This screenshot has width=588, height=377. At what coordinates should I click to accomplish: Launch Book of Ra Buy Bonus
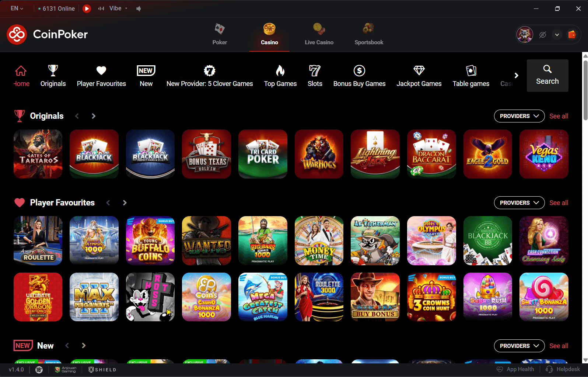(x=375, y=297)
